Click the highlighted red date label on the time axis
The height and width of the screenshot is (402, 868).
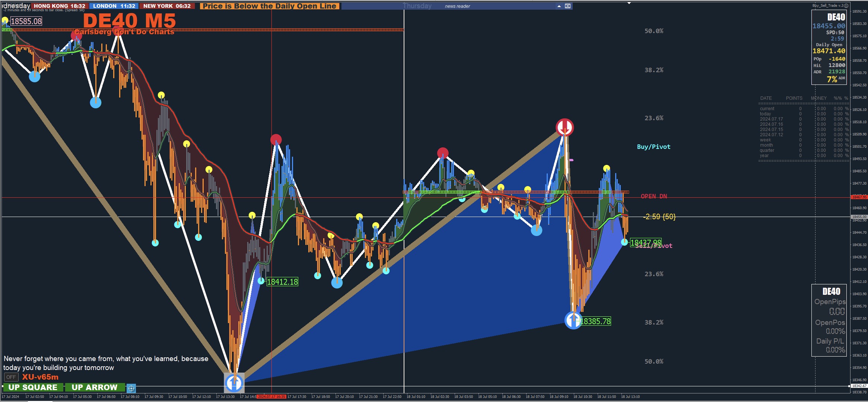pos(271,396)
